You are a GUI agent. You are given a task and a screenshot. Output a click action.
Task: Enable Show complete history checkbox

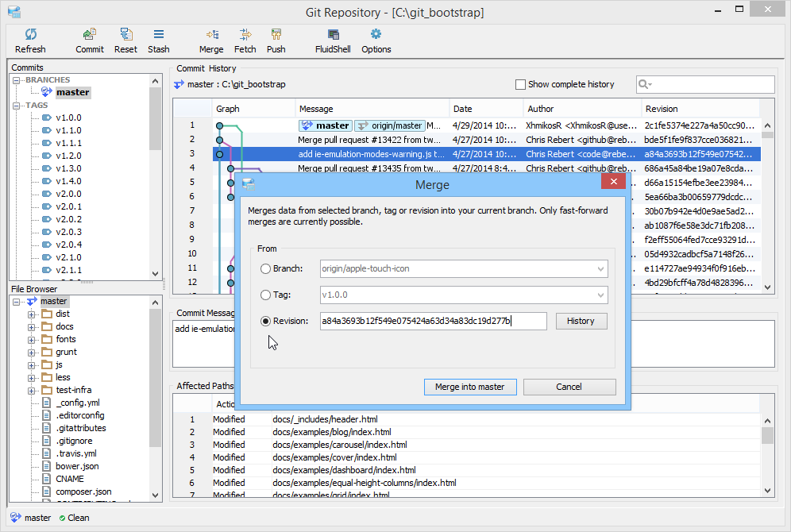click(520, 85)
